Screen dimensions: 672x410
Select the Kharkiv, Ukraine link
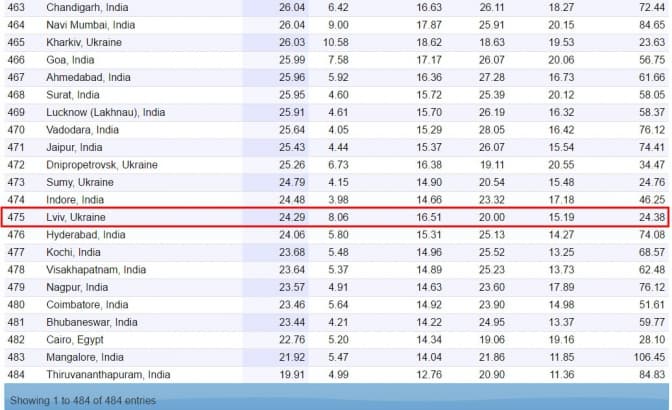[85, 42]
